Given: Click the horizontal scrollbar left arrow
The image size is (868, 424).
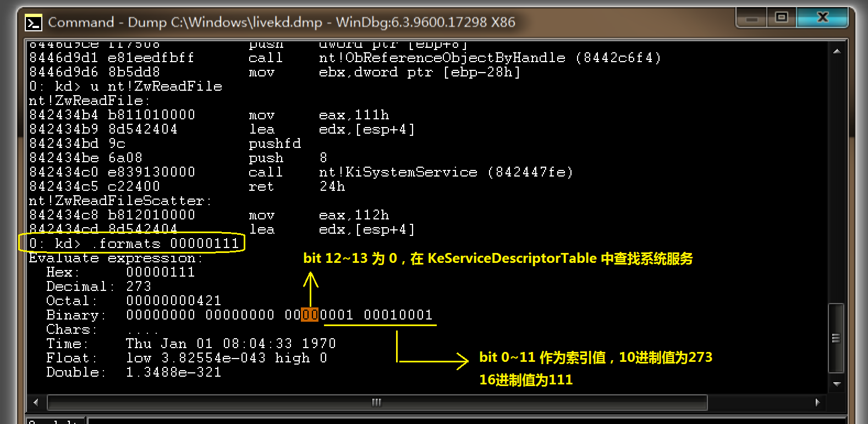Looking at the screenshot, I should (x=36, y=403).
